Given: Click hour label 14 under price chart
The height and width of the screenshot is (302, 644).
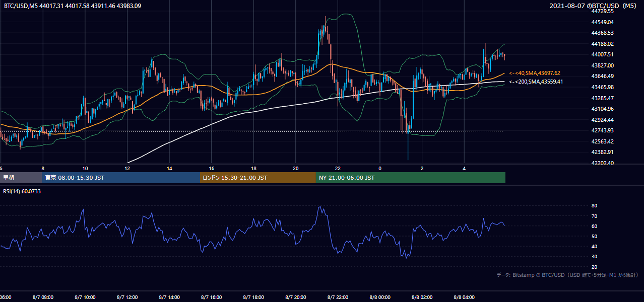Looking at the screenshot, I should coord(170,168).
